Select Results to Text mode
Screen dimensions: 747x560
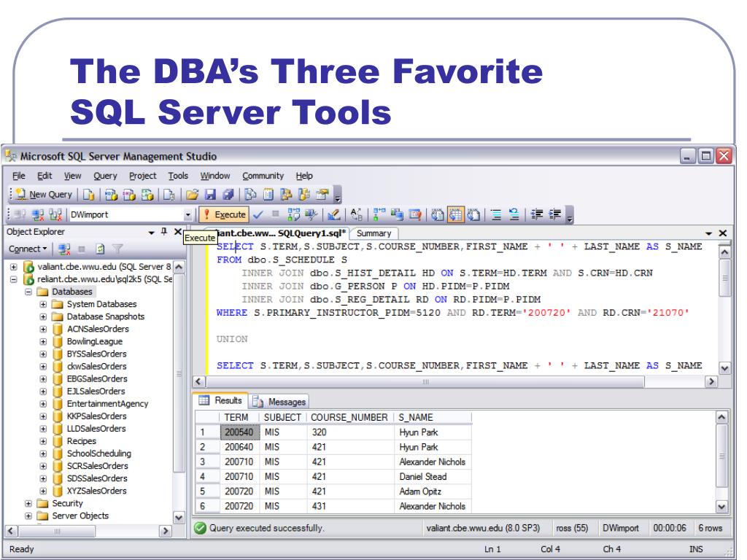tap(438, 215)
